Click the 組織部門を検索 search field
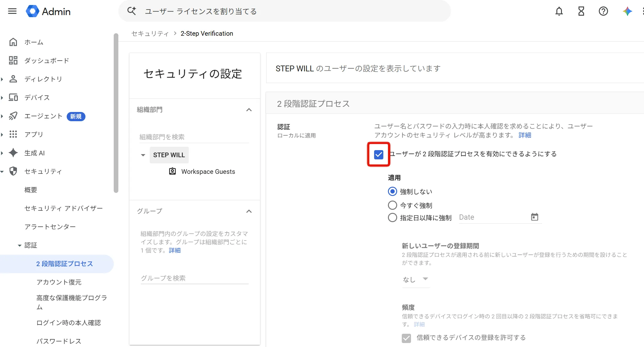The height and width of the screenshot is (347, 644). [x=194, y=137]
